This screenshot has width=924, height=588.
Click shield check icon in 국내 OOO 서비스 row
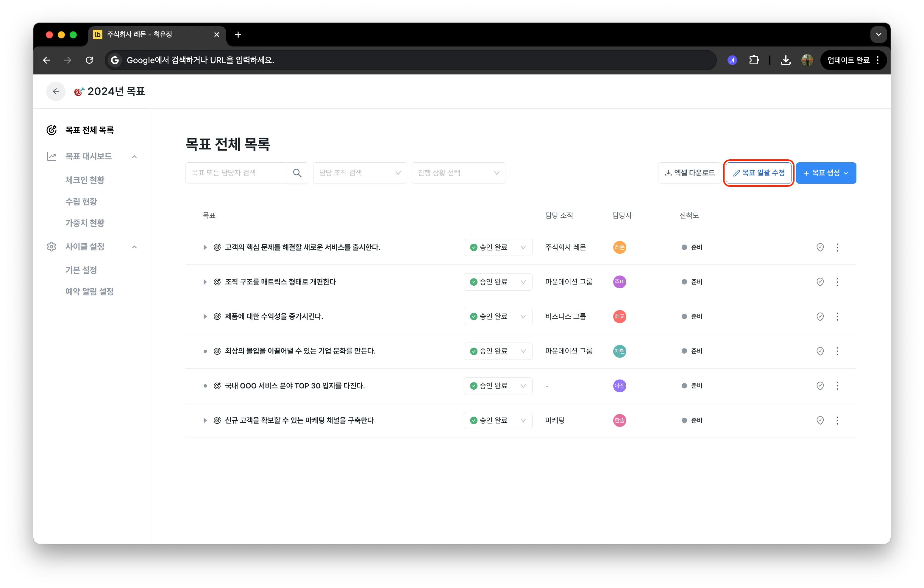[820, 386]
